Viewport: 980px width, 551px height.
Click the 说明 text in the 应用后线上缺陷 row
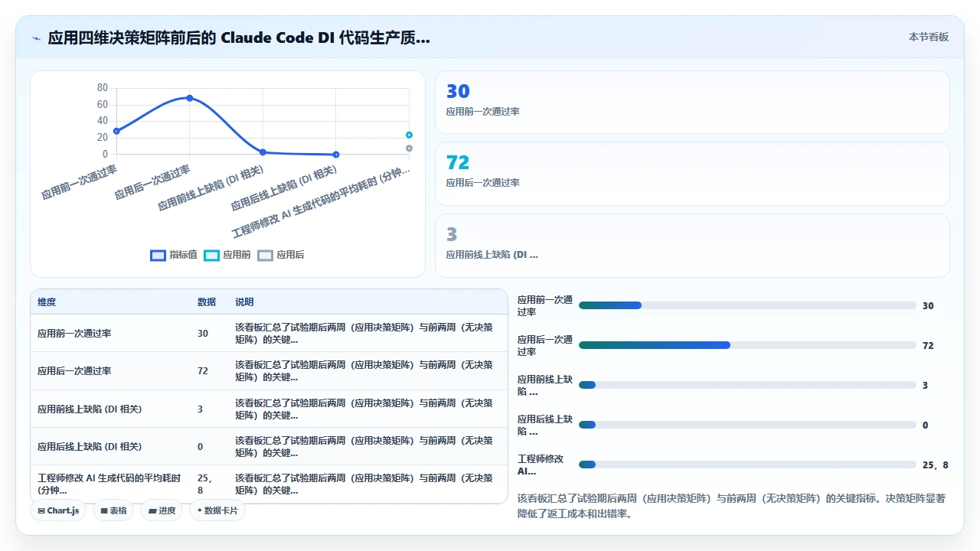click(x=364, y=446)
